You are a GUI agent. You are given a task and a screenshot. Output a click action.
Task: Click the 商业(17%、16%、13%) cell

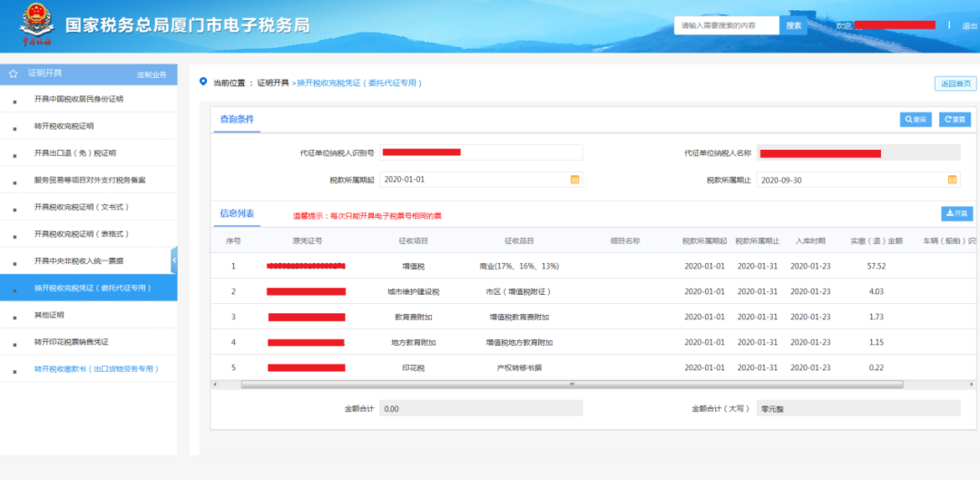(x=519, y=266)
